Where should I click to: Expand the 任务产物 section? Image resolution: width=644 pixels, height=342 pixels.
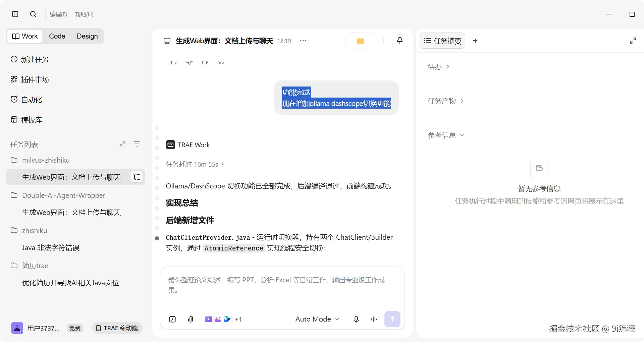click(x=445, y=101)
